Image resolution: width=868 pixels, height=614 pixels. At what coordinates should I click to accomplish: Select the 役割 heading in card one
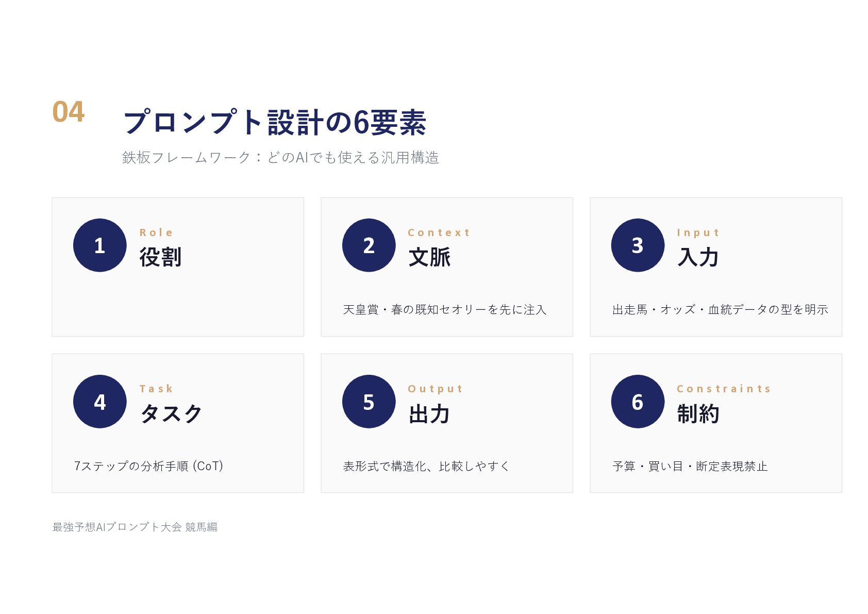click(160, 257)
